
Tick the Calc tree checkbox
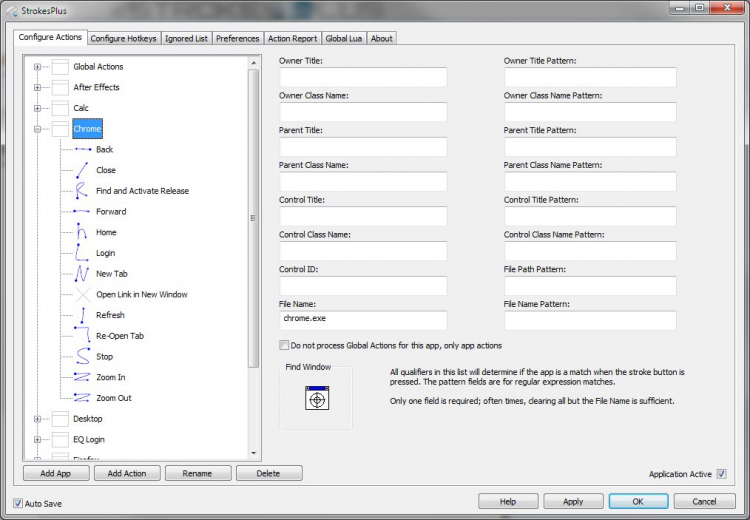click(x=60, y=108)
